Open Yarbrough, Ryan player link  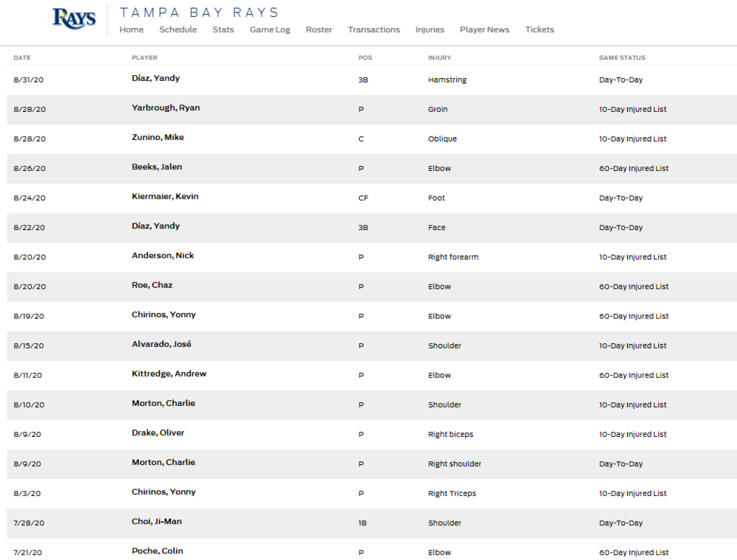tap(166, 108)
